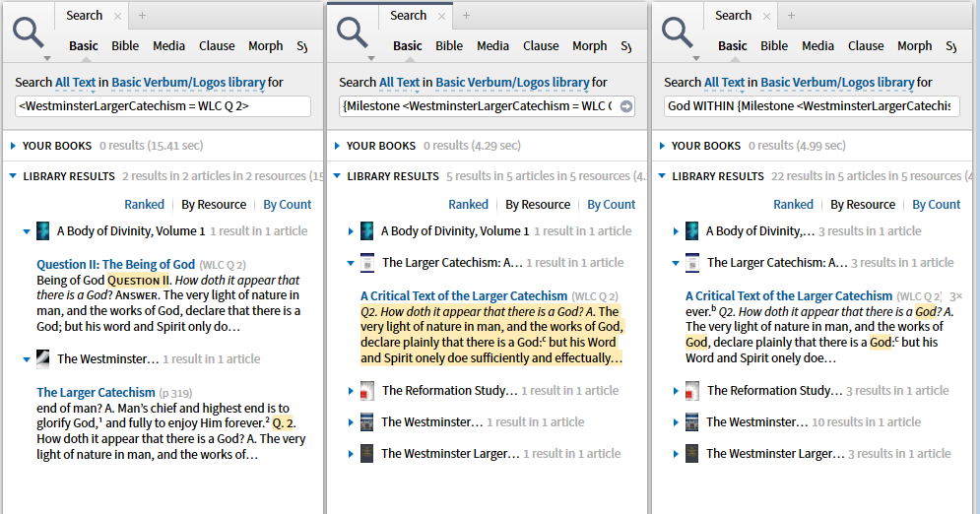Open search dropdown arrow under middle magnifier
This screenshot has height=514, width=980.
point(370,58)
